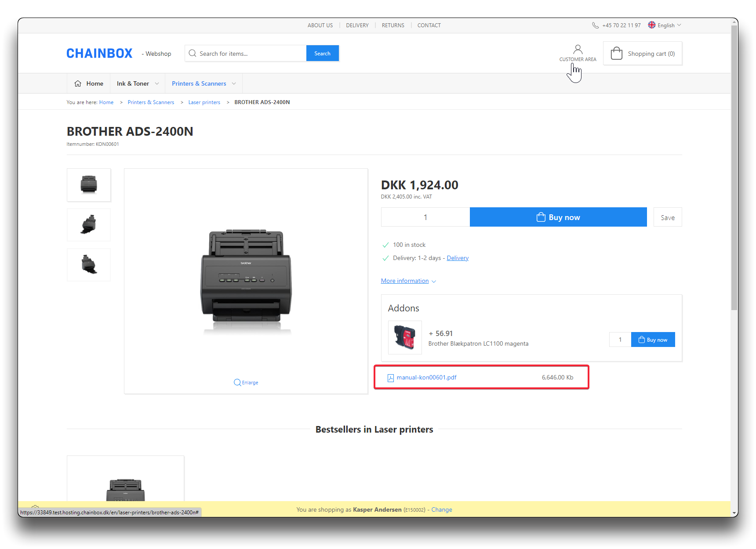Click the magnifier icon in search field
756x549 pixels.
pyautogui.click(x=193, y=54)
